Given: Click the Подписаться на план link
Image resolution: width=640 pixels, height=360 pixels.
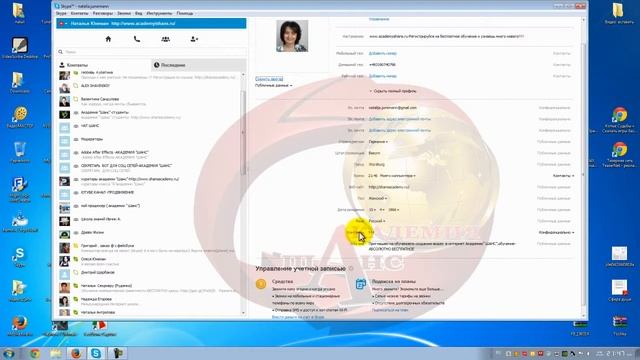Looking at the screenshot, I should click(390, 310).
